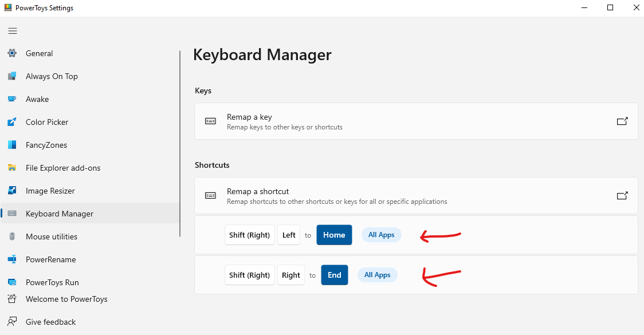Click the PowerRename sidebar icon
Screen dimensions: 644x335
pos(13,259)
